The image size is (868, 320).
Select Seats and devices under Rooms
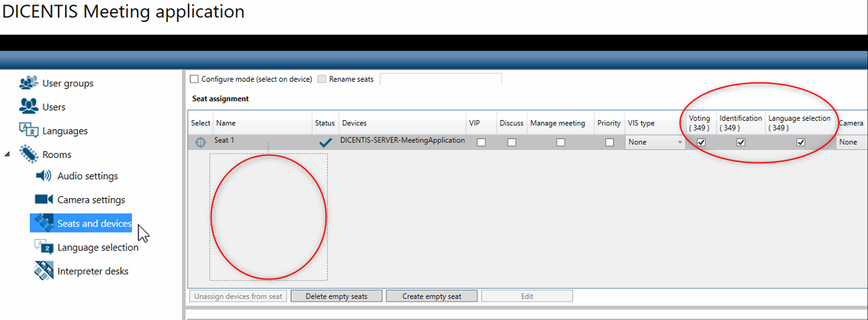pos(95,223)
